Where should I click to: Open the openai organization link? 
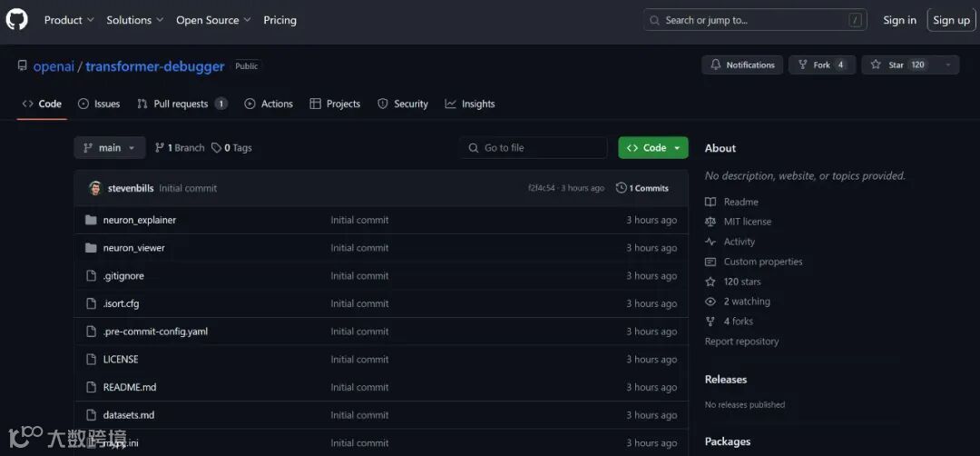(54, 66)
